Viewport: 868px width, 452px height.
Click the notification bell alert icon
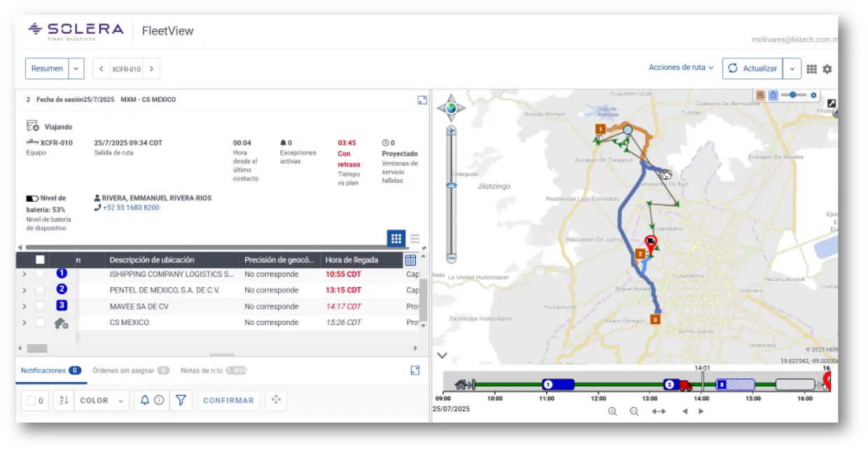click(145, 400)
